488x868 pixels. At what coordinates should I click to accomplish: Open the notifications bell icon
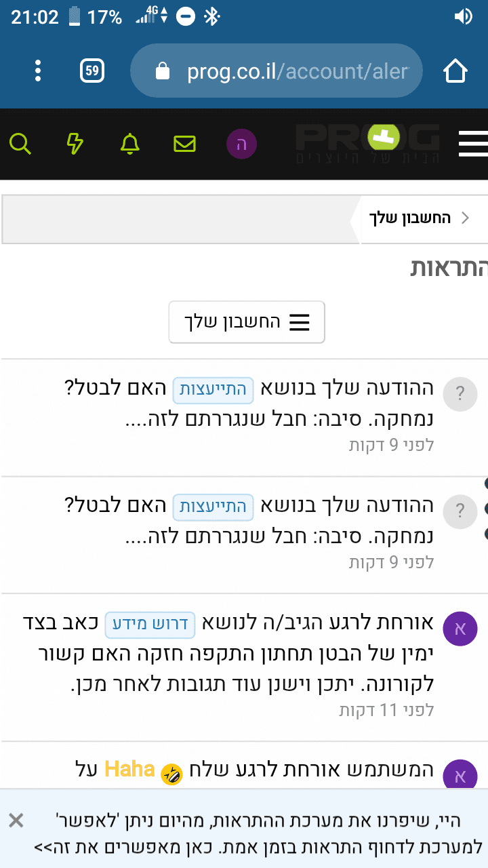tap(129, 143)
